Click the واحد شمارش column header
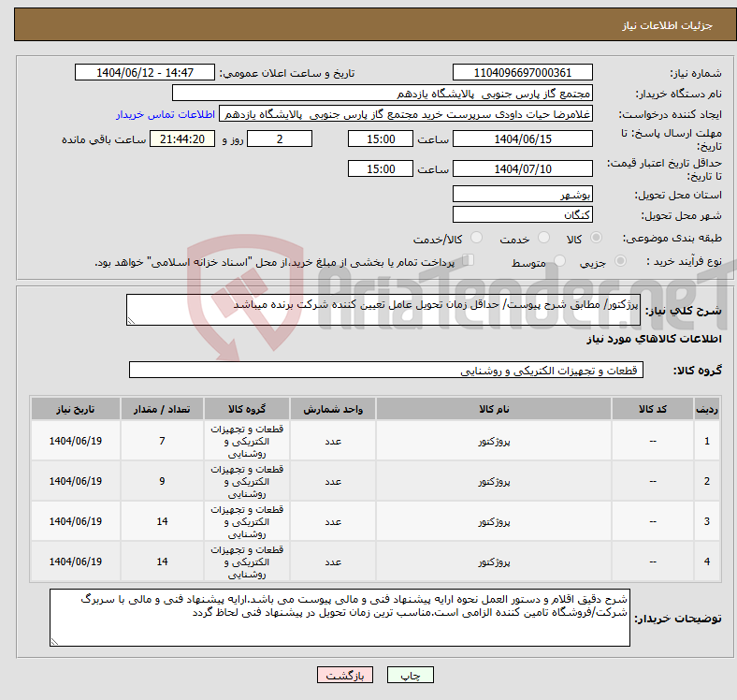Image resolution: width=737 pixels, height=700 pixels. (x=333, y=409)
